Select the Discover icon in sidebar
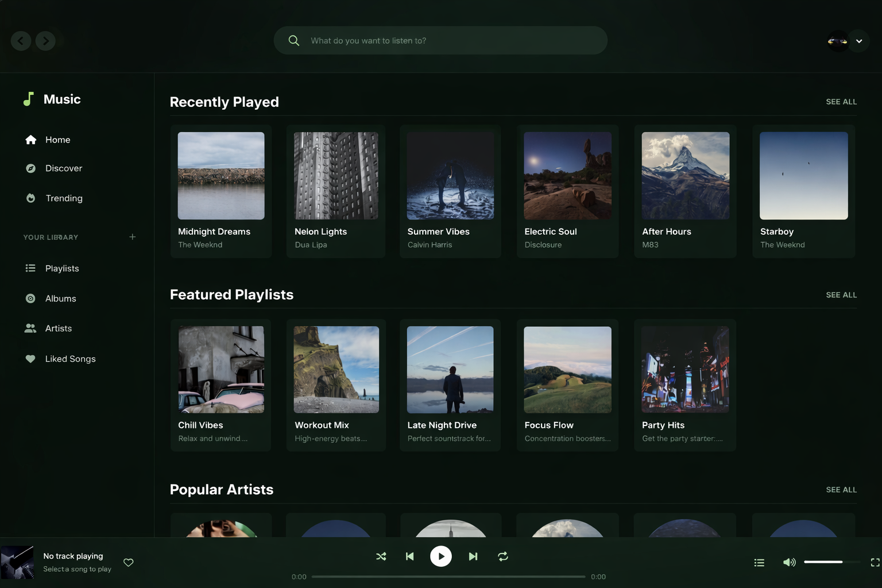882x588 pixels. tap(30, 168)
